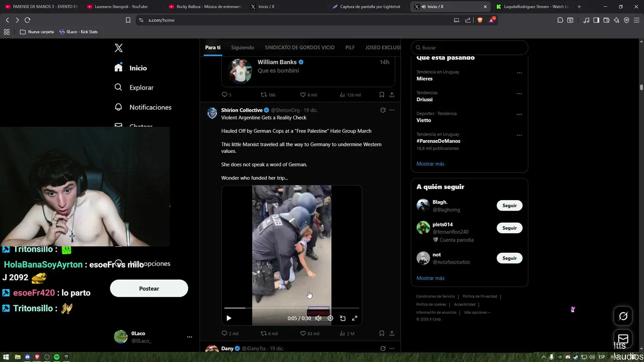The width and height of the screenshot is (644, 362).
Task: Open Explorar search icon in sidebar
Action: click(x=118, y=87)
